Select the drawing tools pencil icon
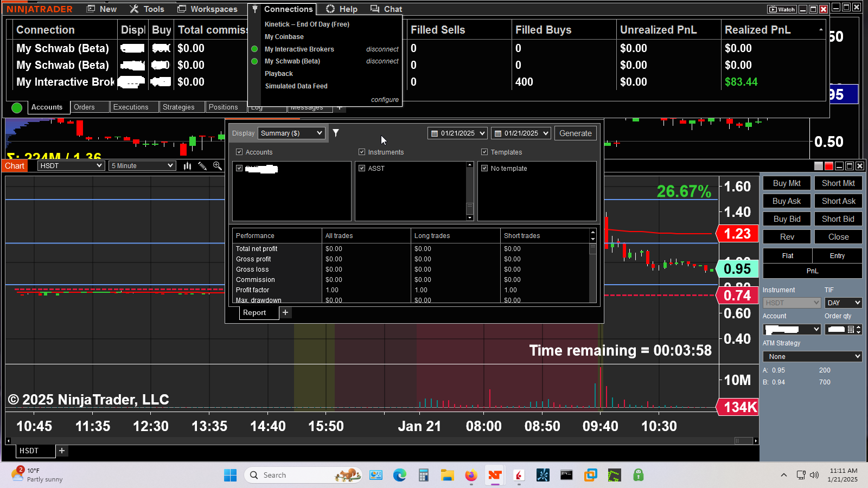The image size is (868, 488). coord(202,166)
